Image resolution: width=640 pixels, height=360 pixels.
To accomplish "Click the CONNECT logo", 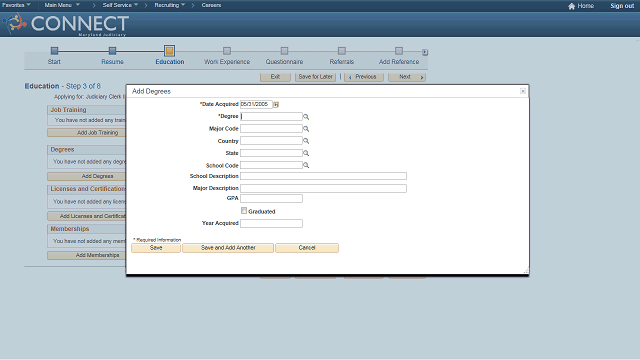I will pos(66,24).
